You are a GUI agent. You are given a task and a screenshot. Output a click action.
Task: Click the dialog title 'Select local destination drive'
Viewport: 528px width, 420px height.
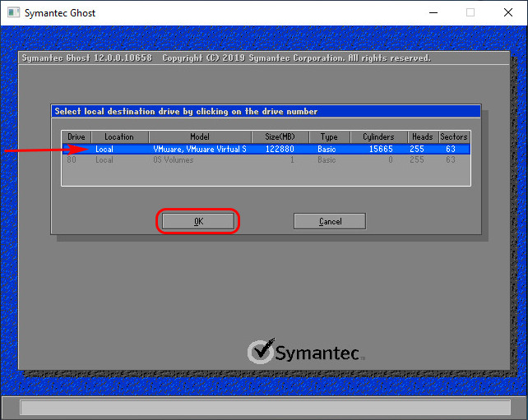[x=186, y=111]
